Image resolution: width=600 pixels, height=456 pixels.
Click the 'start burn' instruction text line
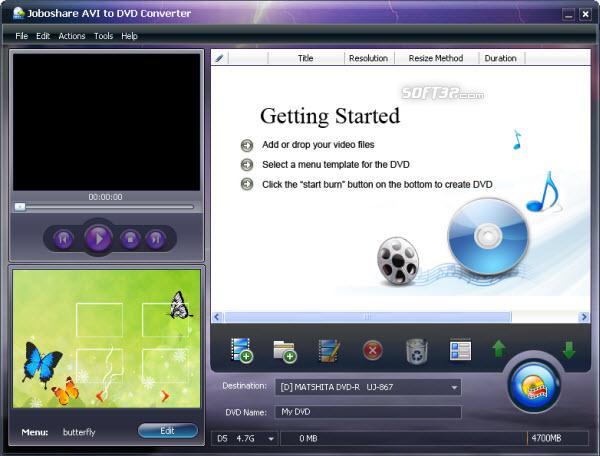377,184
